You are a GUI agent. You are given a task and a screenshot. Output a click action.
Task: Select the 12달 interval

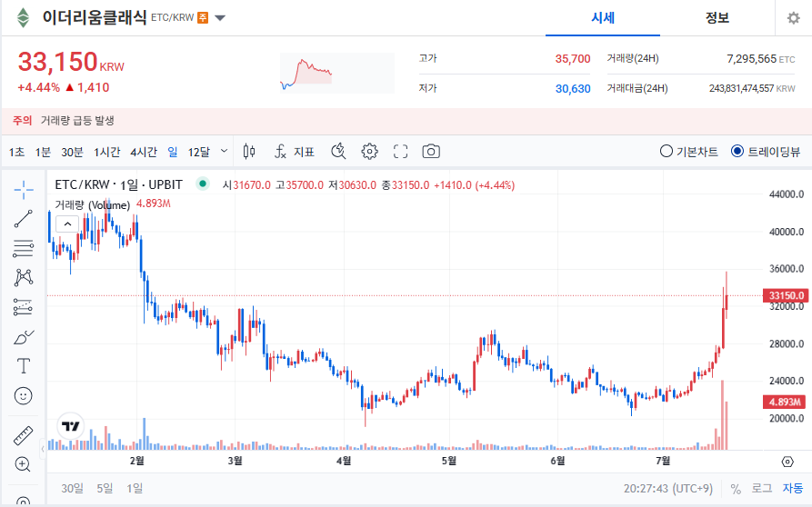[199, 152]
